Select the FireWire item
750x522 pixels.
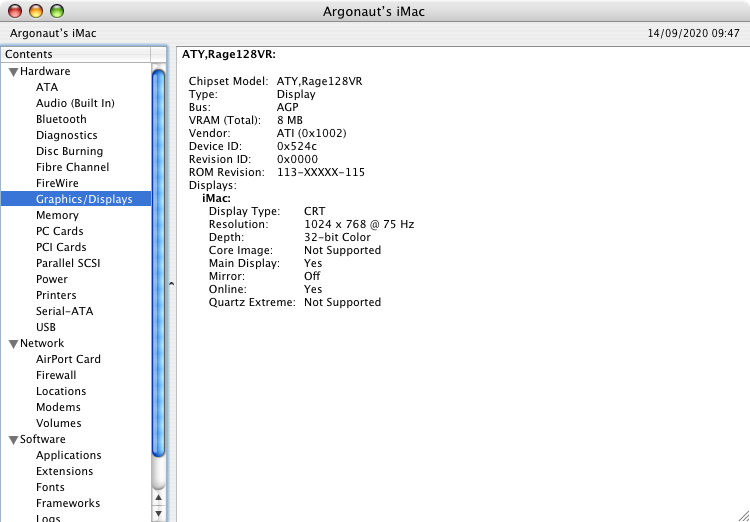pos(57,183)
